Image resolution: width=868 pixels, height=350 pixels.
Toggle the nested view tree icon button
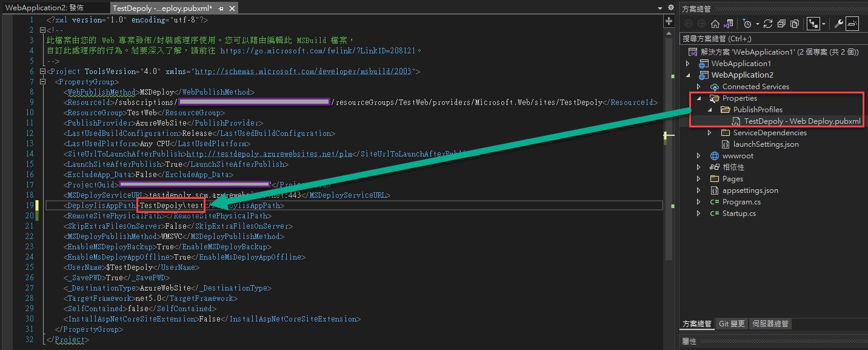(812, 24)
